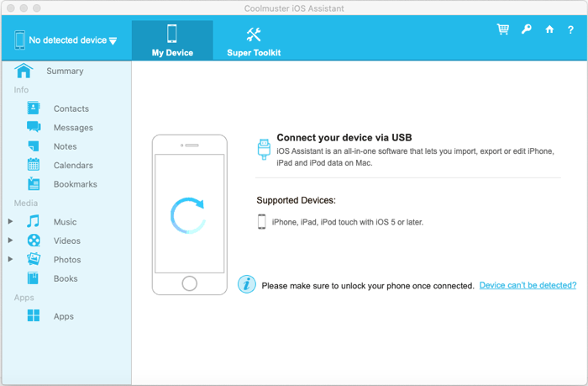Screen dimensions: 588x386
Task: Click the Apps section header in sidebar
Action: [24, 298]
